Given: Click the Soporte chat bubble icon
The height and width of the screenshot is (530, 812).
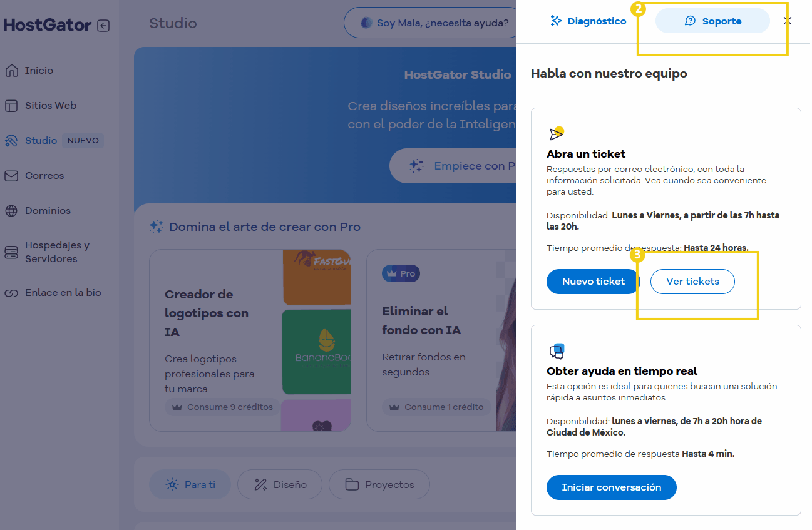Looking at the screenshot, I should click(x=690, y=21).
